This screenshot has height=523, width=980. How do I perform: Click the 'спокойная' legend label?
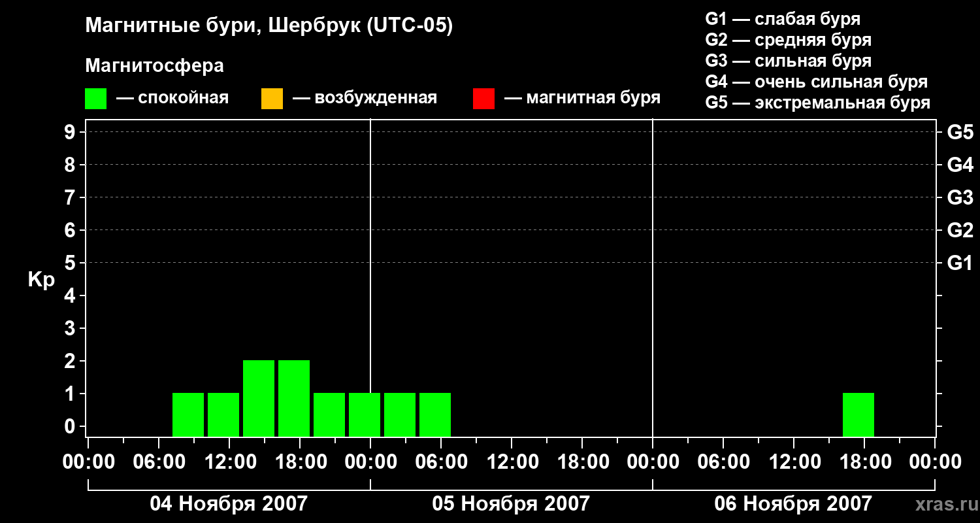[x=182, y=99]
